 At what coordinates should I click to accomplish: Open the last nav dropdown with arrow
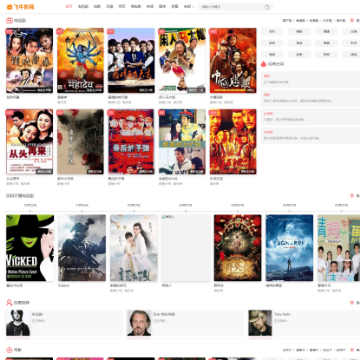click(189, 7)
